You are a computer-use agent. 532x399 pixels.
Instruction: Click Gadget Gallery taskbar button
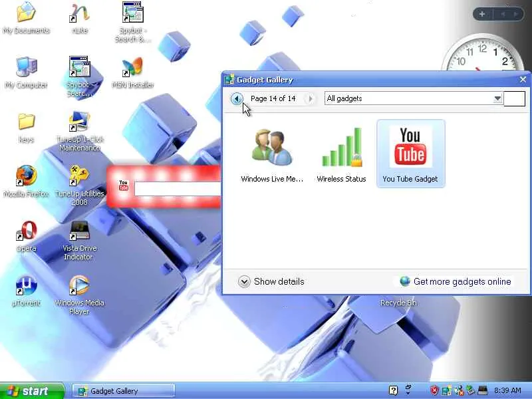pos(124,391)
